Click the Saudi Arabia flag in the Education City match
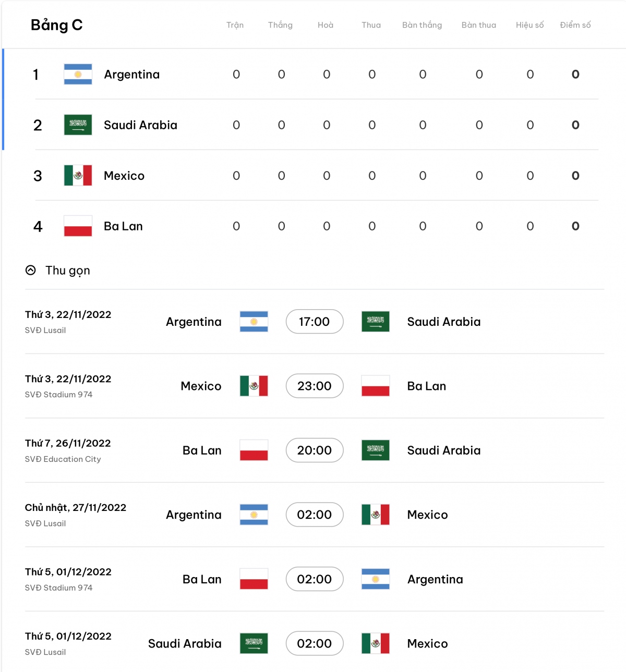 coord(376,450)
